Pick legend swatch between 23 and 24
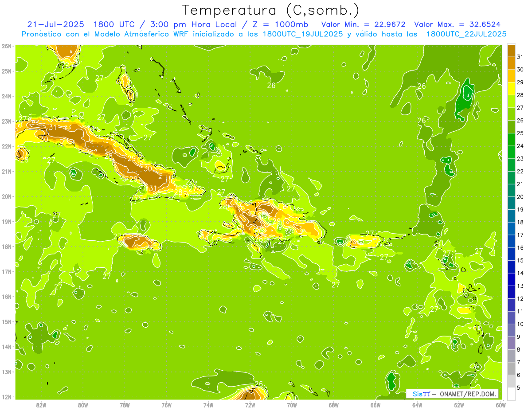 click(x=511, y=152)
